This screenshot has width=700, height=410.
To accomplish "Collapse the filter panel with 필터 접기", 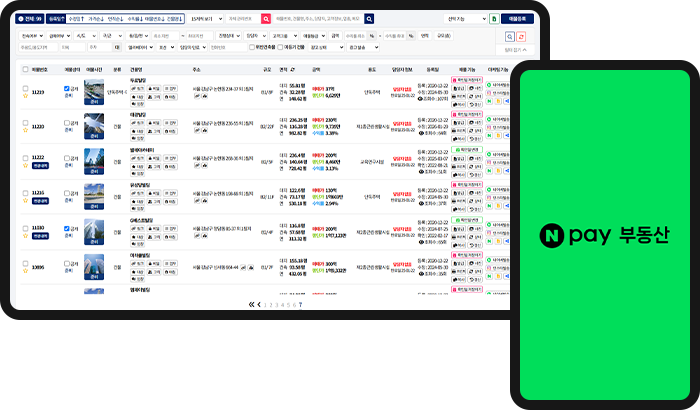I will coord(516,50).
